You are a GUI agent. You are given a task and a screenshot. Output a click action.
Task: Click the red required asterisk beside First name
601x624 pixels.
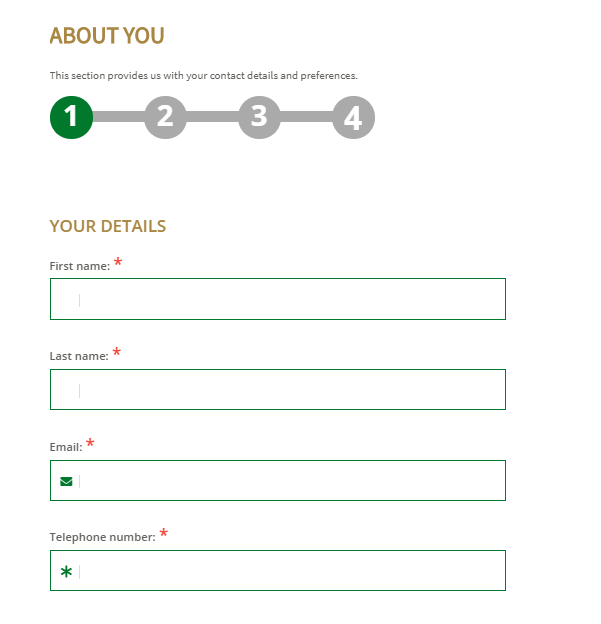(118, 263)
